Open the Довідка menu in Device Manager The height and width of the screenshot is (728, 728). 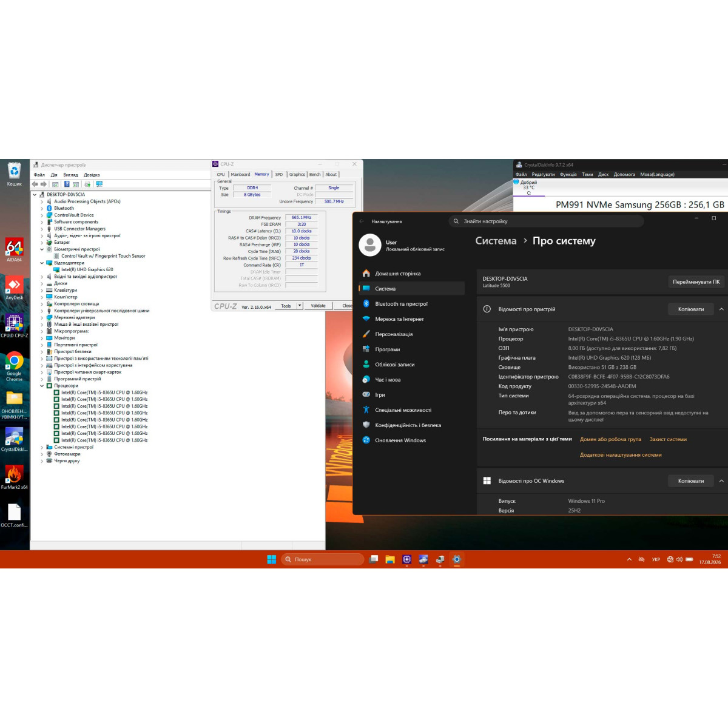92,175
